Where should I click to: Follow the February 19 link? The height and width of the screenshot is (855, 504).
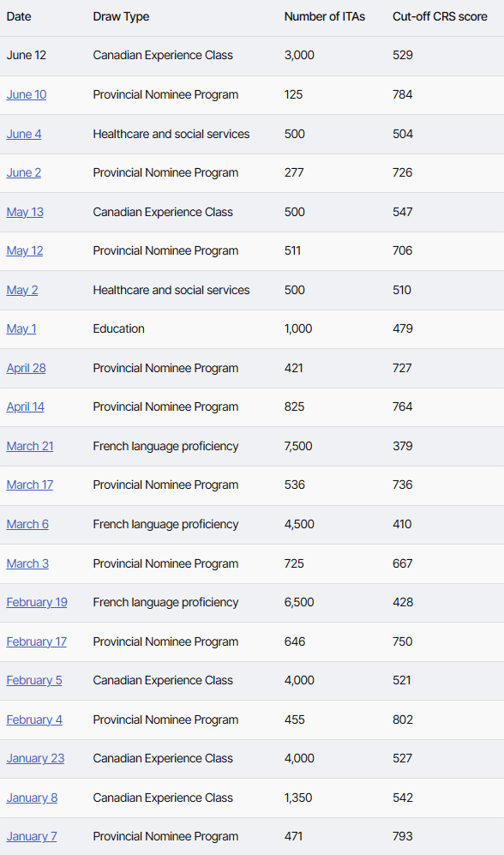click(37, 603)
